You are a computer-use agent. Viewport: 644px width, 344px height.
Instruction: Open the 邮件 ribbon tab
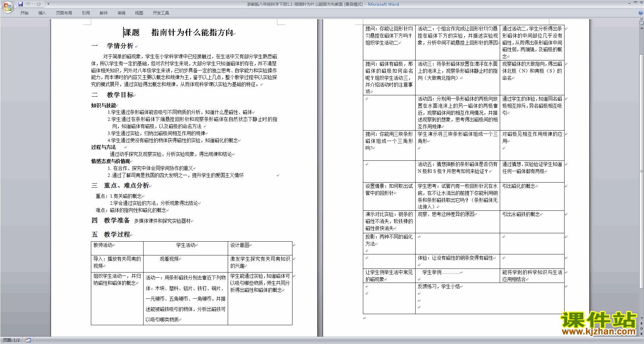tap(104, 13)
